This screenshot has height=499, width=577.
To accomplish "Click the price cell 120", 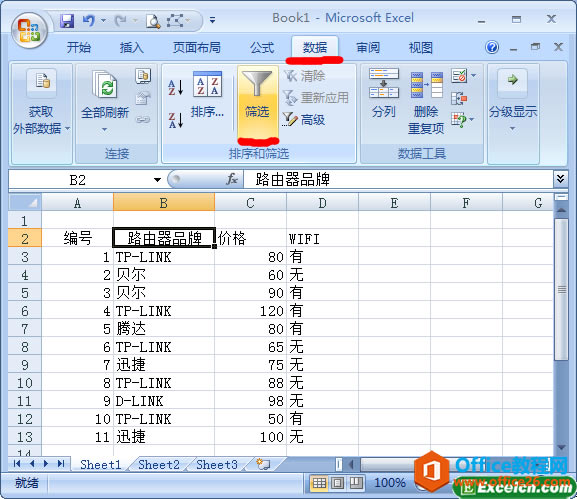I will (x=250, y=311).
